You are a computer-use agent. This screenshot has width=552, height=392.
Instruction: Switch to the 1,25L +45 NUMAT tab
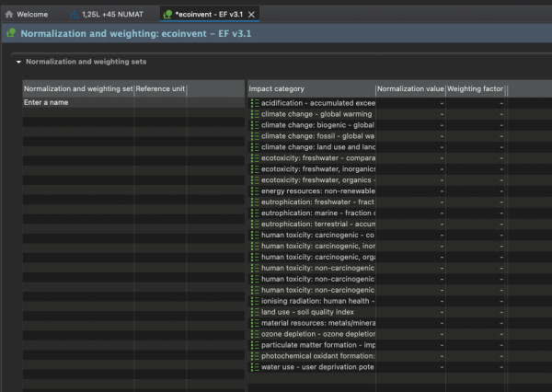[x=107, y=15]
